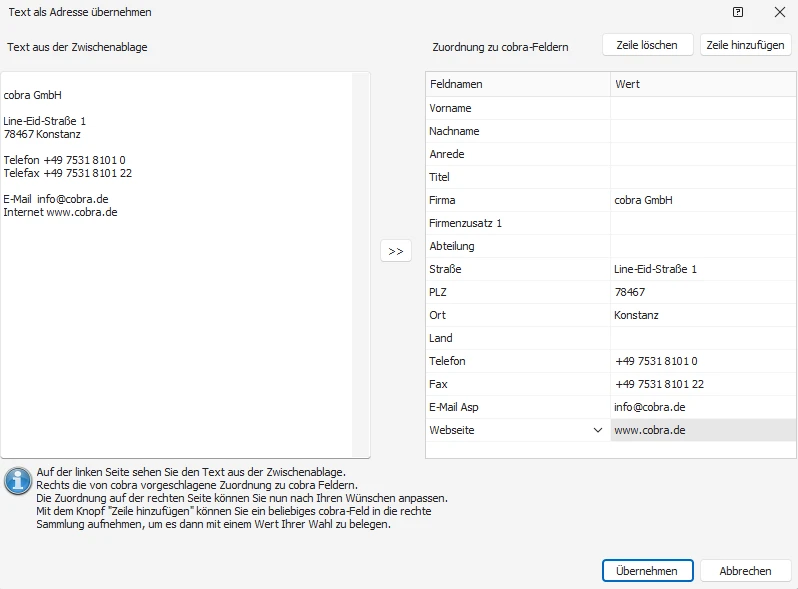The image size is (798, 589).
Task: Click the 78467 value cell
Action: point(703,292)
